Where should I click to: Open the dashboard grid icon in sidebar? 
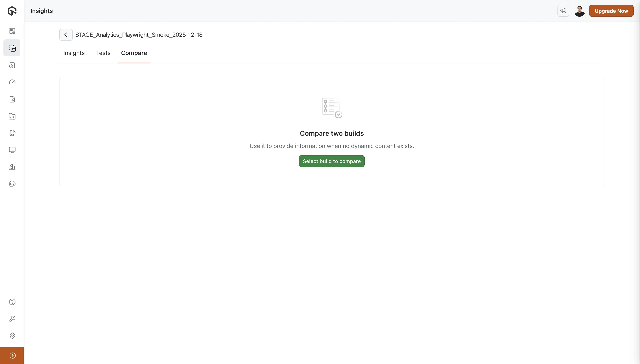click(x=12, y=31)
